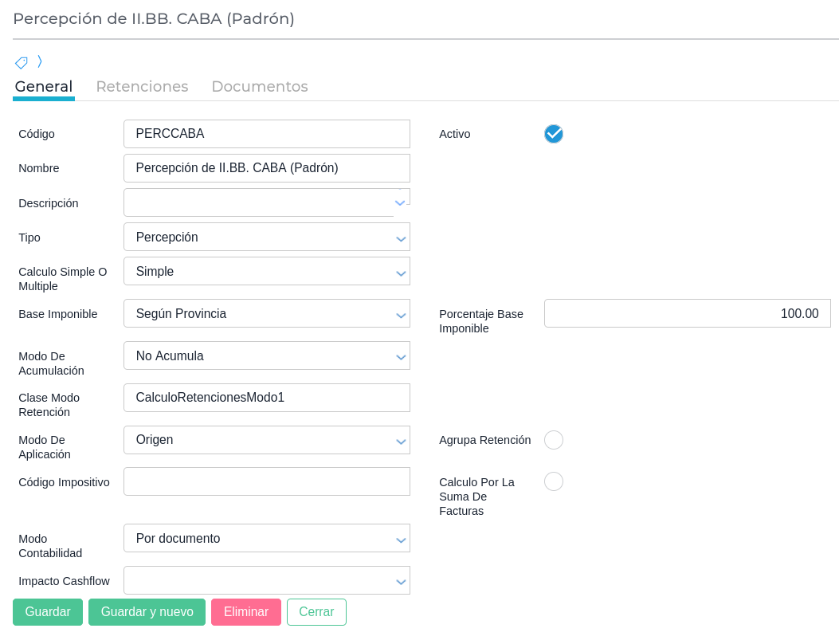The width and height of the screenshot is (839, 644).
Task: Focus the Código Impositivo input field
Action: tap(267, 482)
